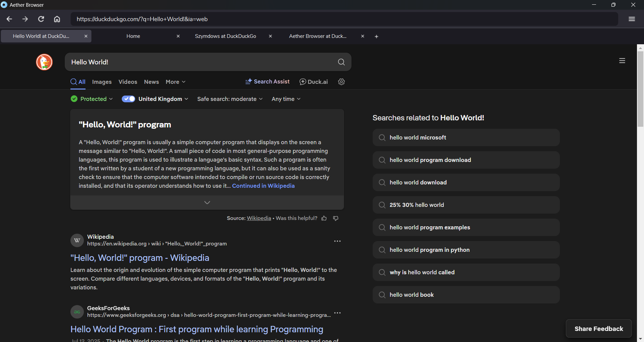
Task: Click the thumbs up helpful icon
Action: coord(324,218)
